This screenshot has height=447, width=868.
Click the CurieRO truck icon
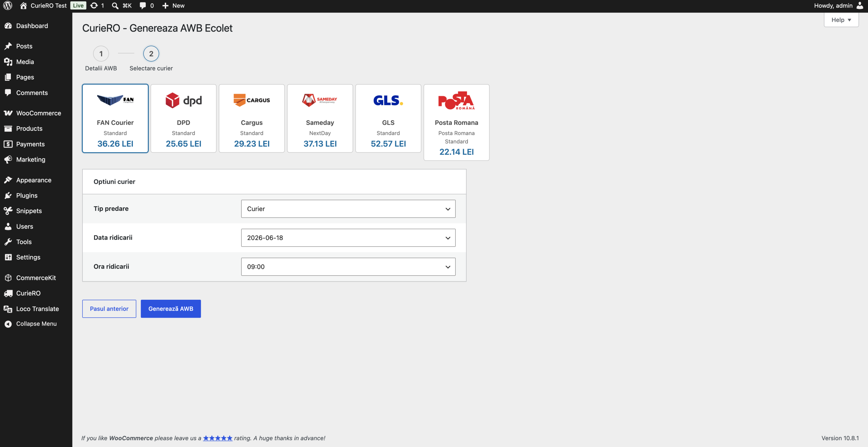[8, 293]
